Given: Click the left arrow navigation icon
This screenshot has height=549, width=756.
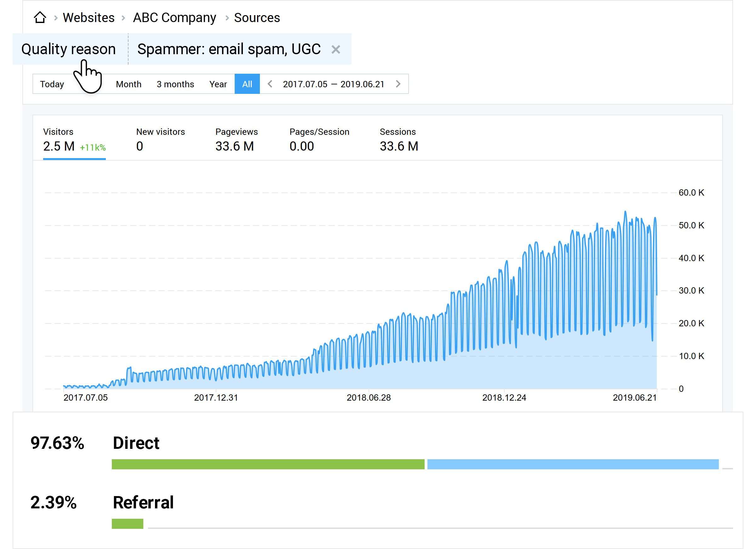Looking at the screenshot, I should 270,84.
